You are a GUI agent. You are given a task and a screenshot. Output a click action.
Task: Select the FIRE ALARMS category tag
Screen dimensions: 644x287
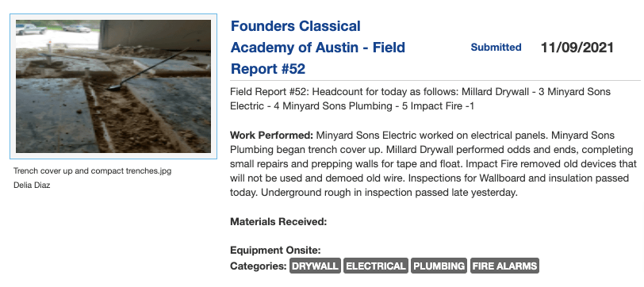coord(504,266)
